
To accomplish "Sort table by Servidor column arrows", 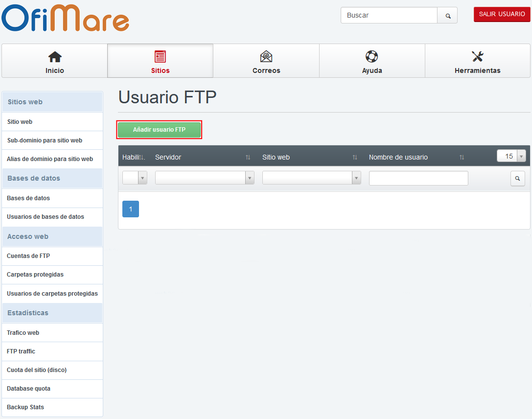I will pyautogui.click(x=248, y=157).
